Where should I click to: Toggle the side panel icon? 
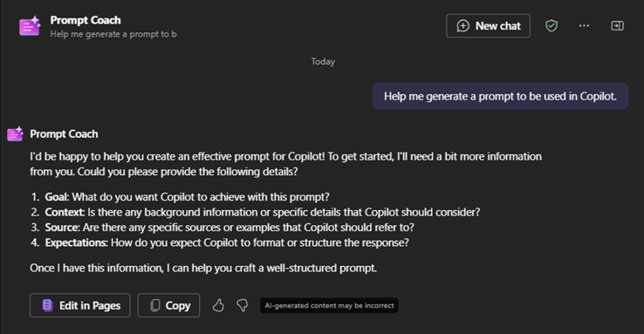(x=617, y=26)
